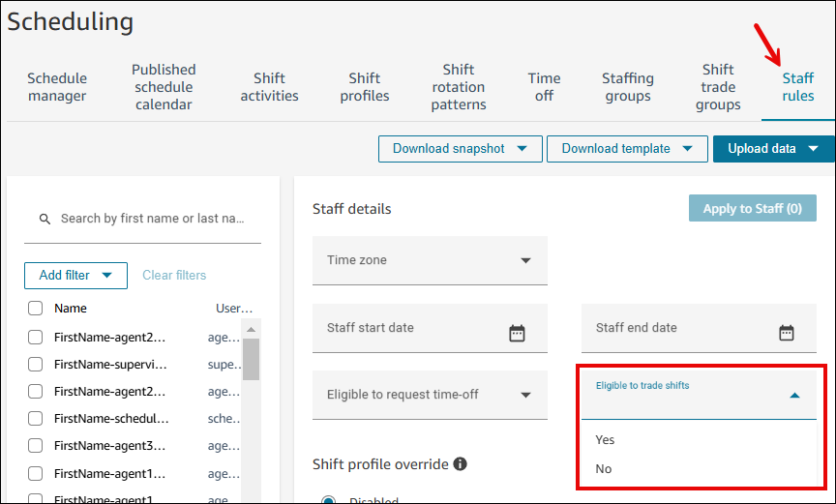Check the select-all checkbox beside Name

pos(36,309)
